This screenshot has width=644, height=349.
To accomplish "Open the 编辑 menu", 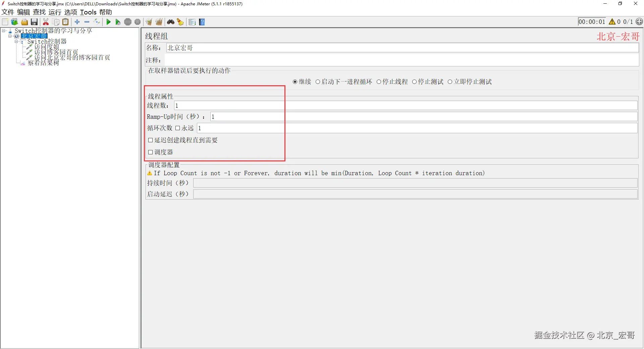I will coord(23,12).
